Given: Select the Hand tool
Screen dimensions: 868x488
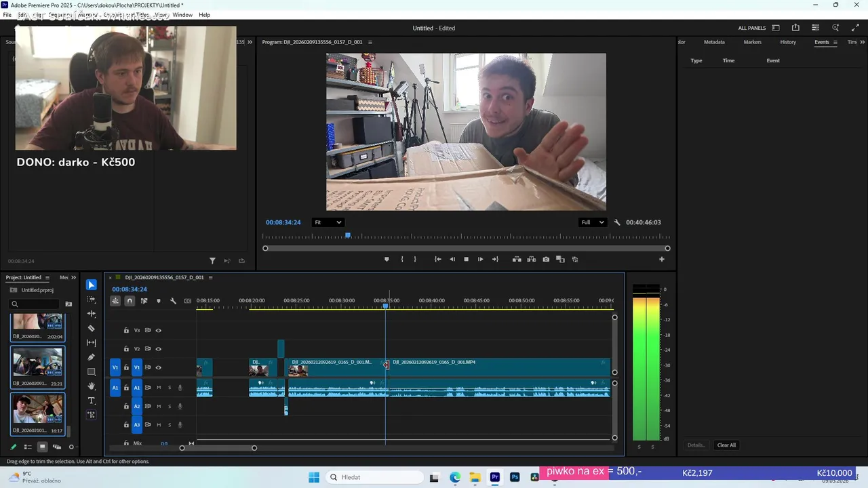Looking at the screenshot, I should pyautogui.click(x=92, y=386).
